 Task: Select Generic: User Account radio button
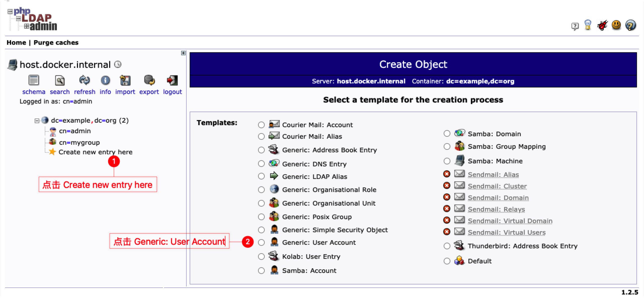tap(261, 242)
